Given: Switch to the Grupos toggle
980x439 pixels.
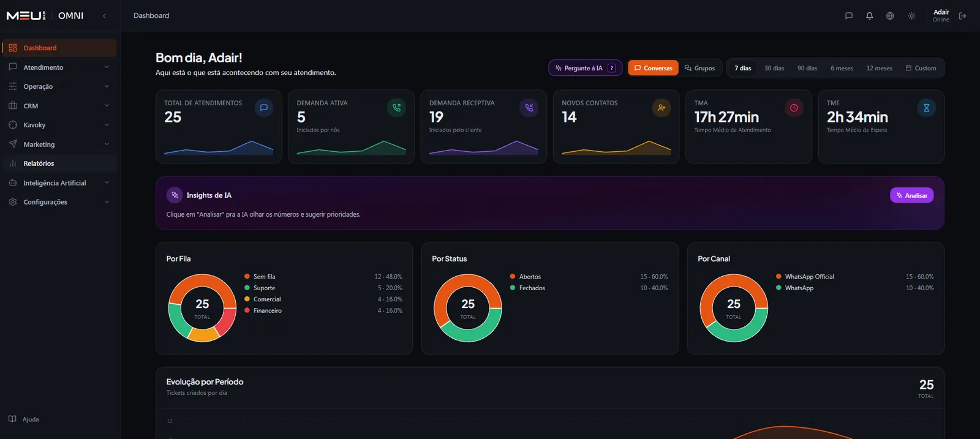Looking at the screenshot, I should click(x=700, y=68).
